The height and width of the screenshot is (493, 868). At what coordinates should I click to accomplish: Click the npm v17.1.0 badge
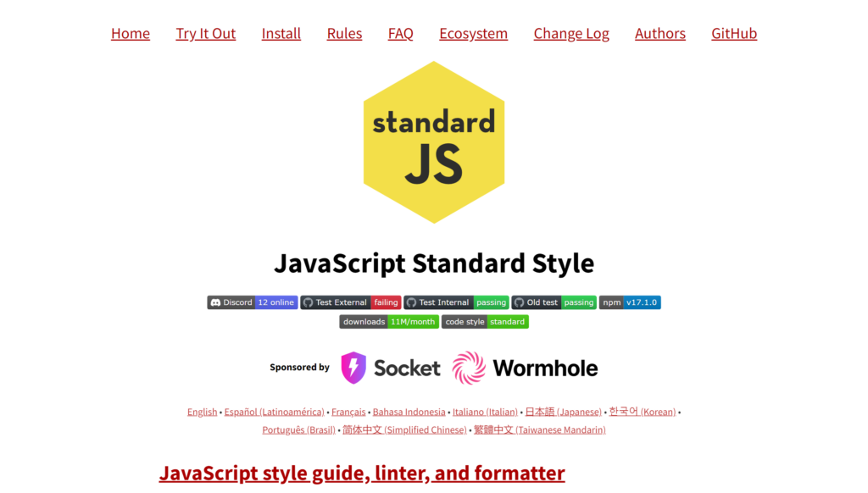point(630,302)
